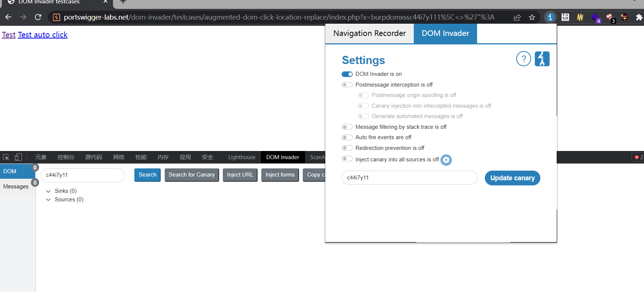Click the browser address bar URL
Image resolution: width=644 pixels, height=292 pixels.
279,17
